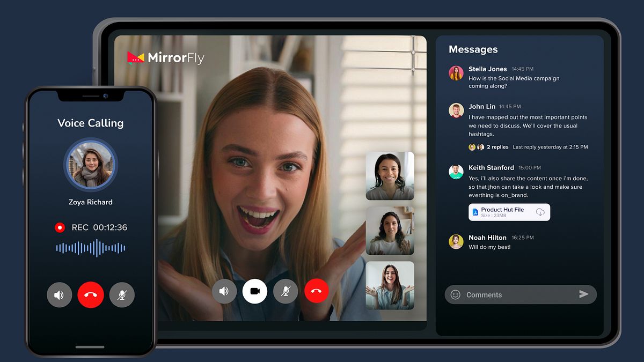Click the Zoya Richard caller name
The width and height of the screenshot is (644, 362).
(91, 202)
